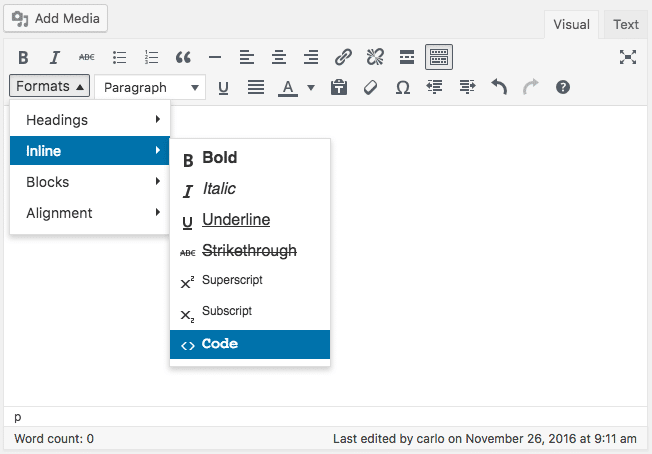This screenshot has height=454, width=652.
Task: Apply the text color A button
Action: coord(288,87)
